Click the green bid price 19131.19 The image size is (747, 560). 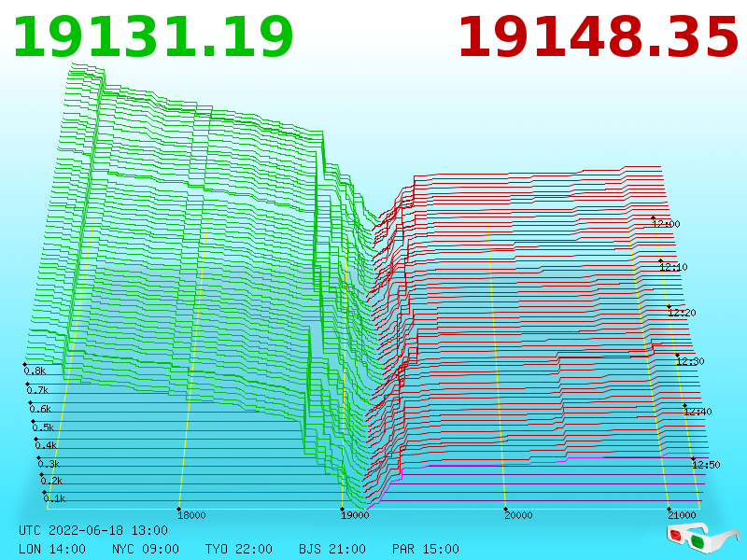pyautogui.click(x=153, y=37)
